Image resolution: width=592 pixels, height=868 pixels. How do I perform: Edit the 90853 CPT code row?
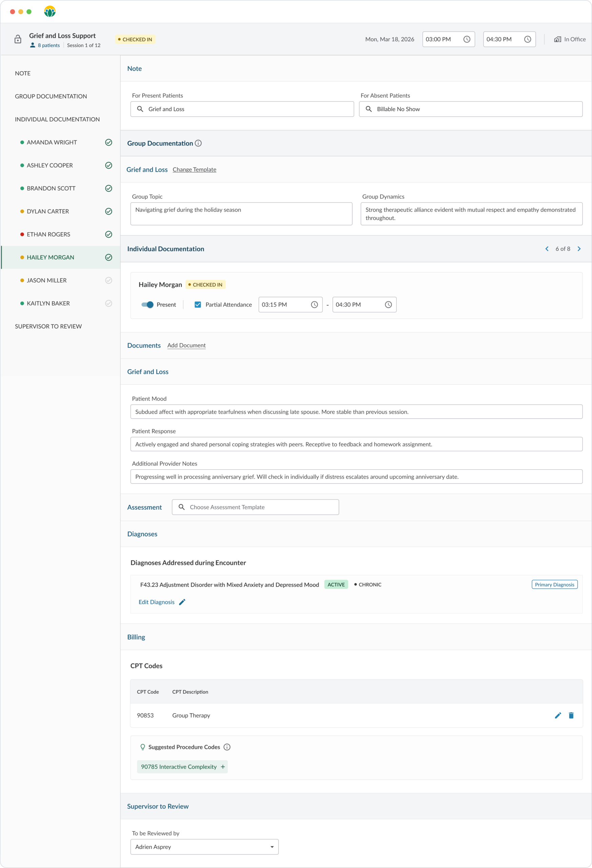[x=558, y=715]
